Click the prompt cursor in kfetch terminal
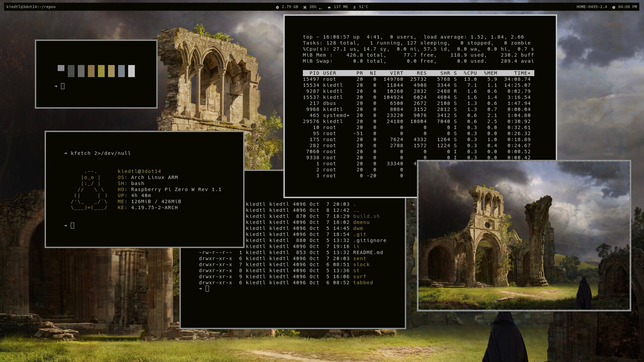The image size is (644, 362). [72, 226]
